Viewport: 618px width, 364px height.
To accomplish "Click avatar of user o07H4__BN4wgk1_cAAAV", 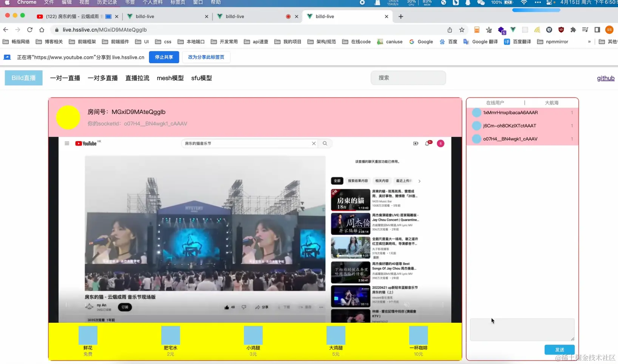I will [477, 139].
